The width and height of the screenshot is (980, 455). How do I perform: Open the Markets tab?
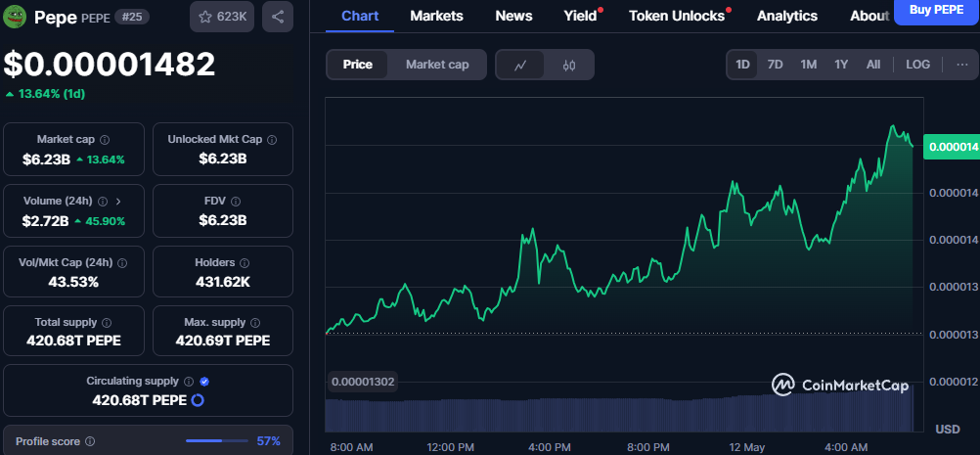436,17
